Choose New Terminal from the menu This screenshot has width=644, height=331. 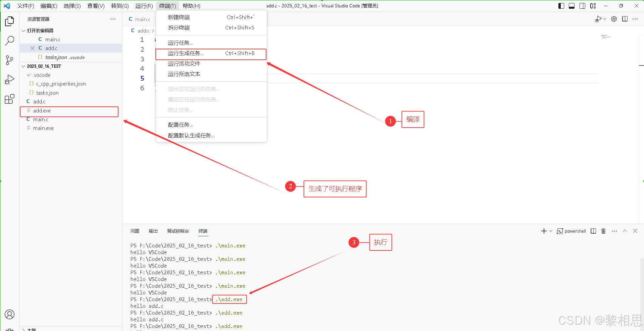click(x=211, y=17)
